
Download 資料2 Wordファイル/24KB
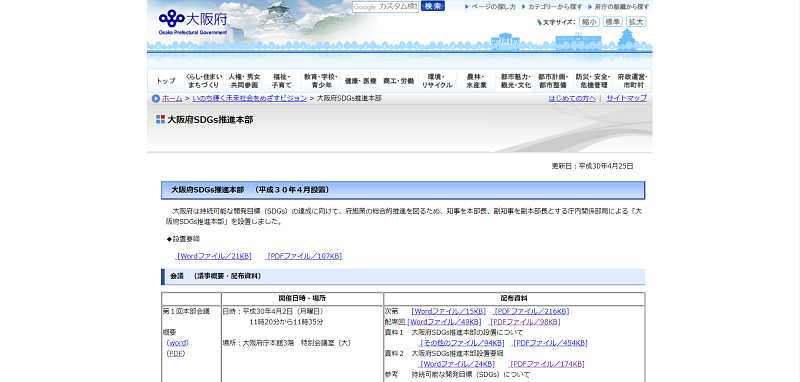click(x=457, y=364)
